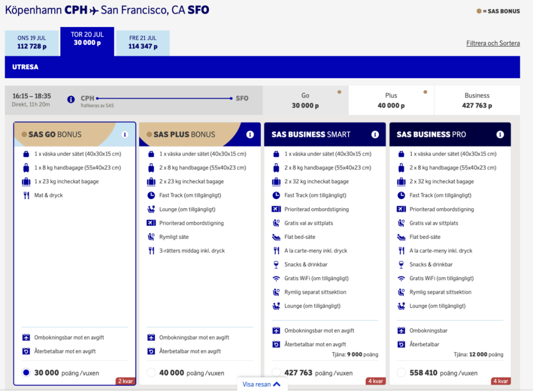533x392 pixels.
Task: Click the SAS PLUS BONUS card header
Action: [200, 135]
